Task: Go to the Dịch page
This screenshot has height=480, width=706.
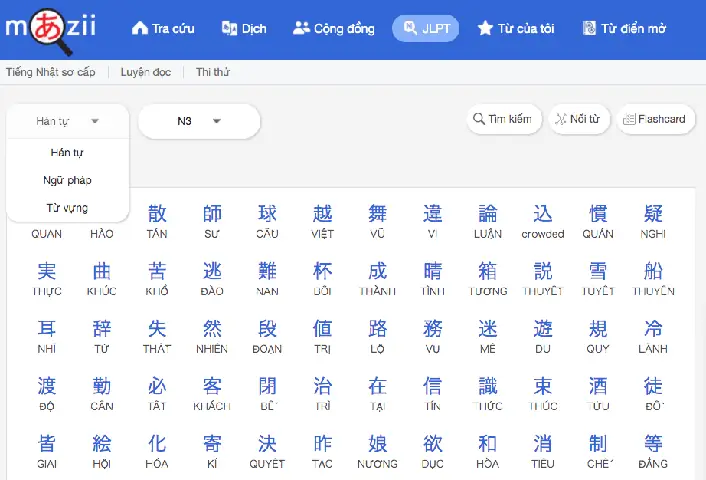Action: [x=244, y=28]
